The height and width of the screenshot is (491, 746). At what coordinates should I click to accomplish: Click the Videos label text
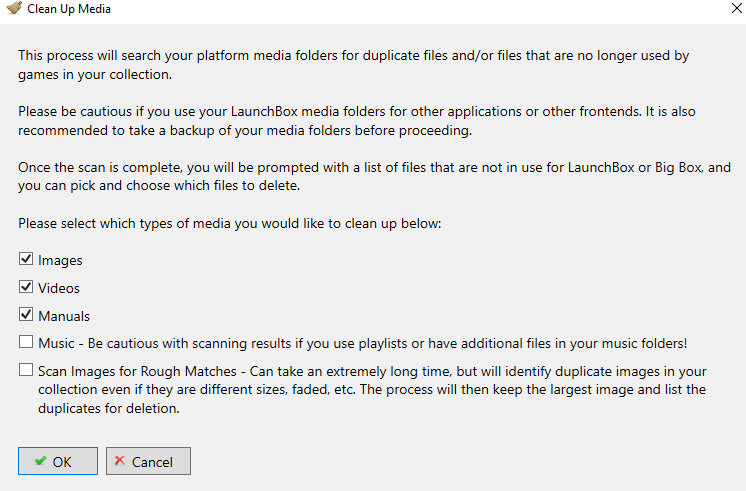[x=59, y=288]
